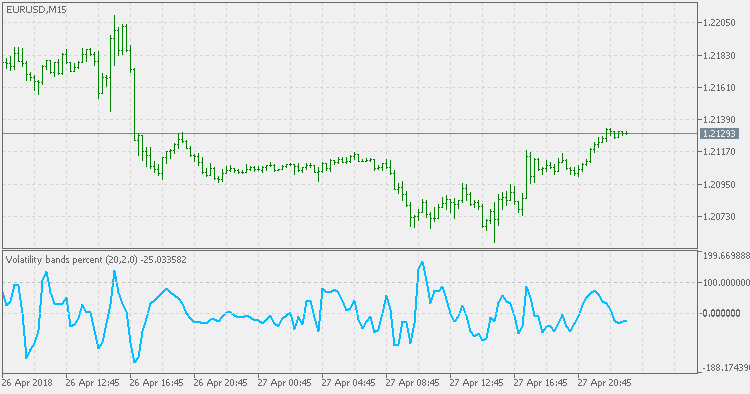Click the 27 Apr 20:45 time label
750x394 pixels.
[x=605, y=383]
